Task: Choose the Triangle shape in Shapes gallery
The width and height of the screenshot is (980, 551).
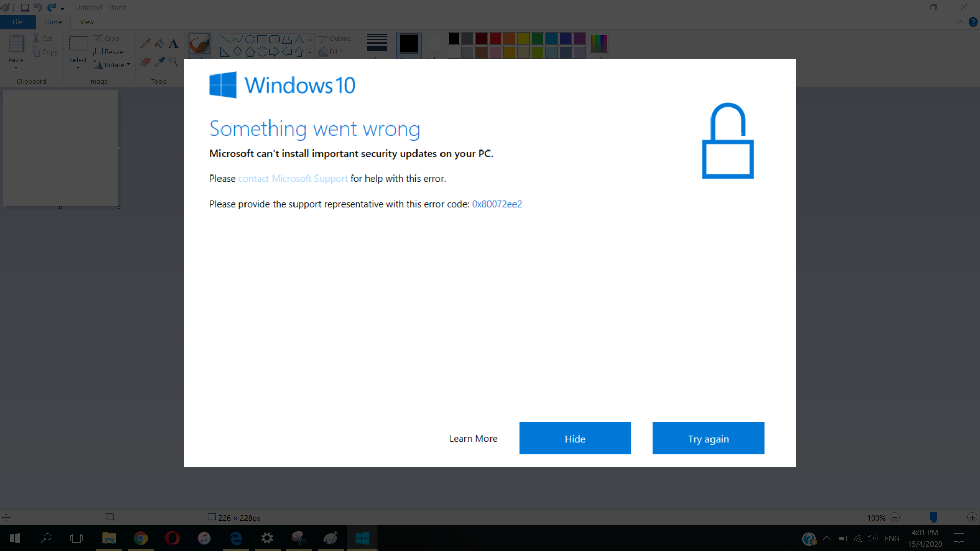Action: click(299, 39)
